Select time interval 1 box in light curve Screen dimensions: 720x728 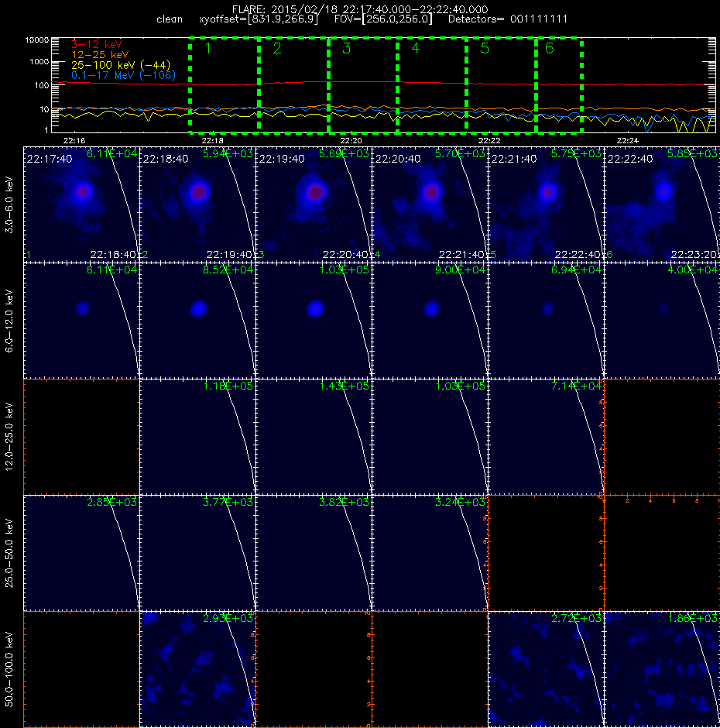(x=225, y=85)
